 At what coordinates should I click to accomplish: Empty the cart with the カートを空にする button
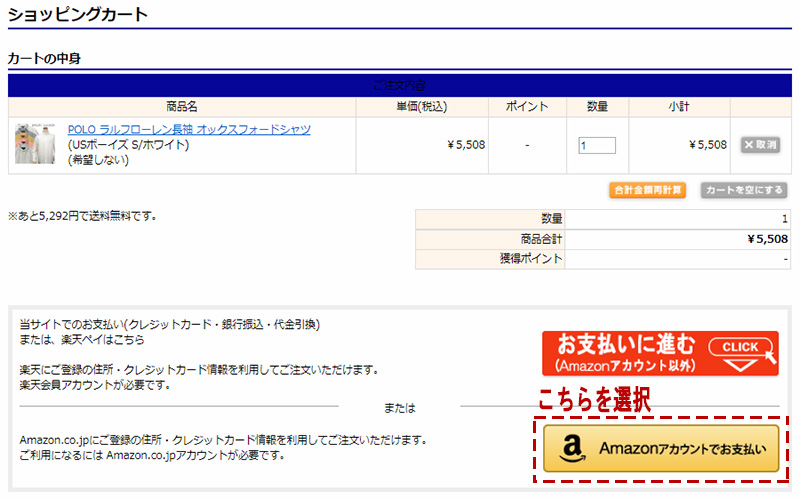744,190
